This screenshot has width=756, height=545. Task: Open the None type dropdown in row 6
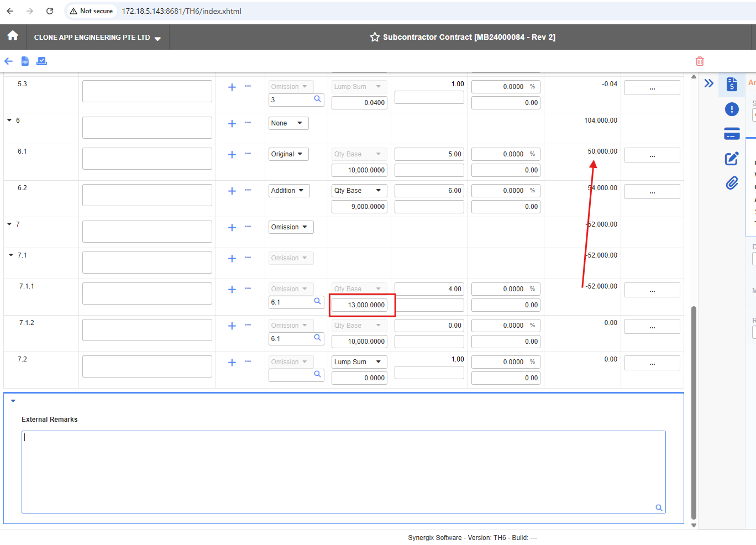(x=288, y=123)
